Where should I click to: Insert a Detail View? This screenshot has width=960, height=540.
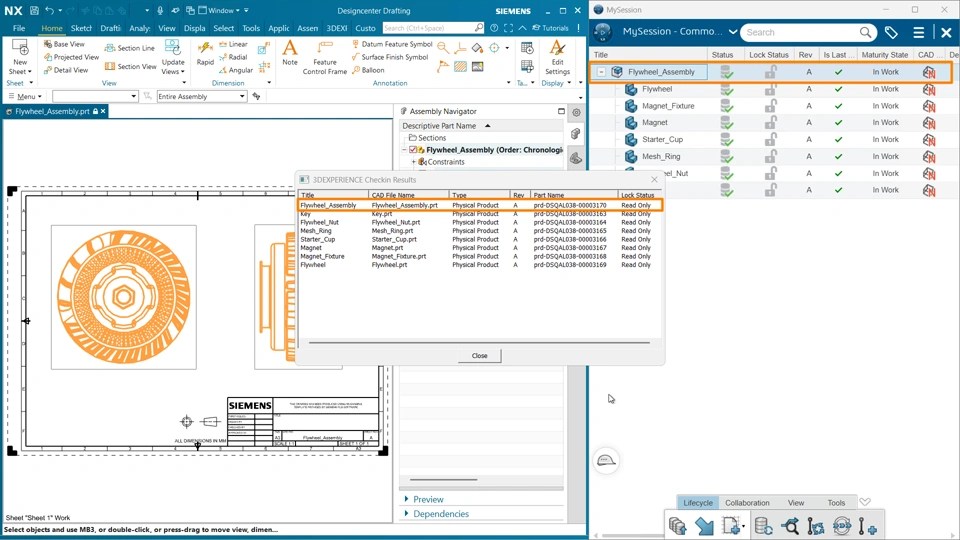pos(66,70)
